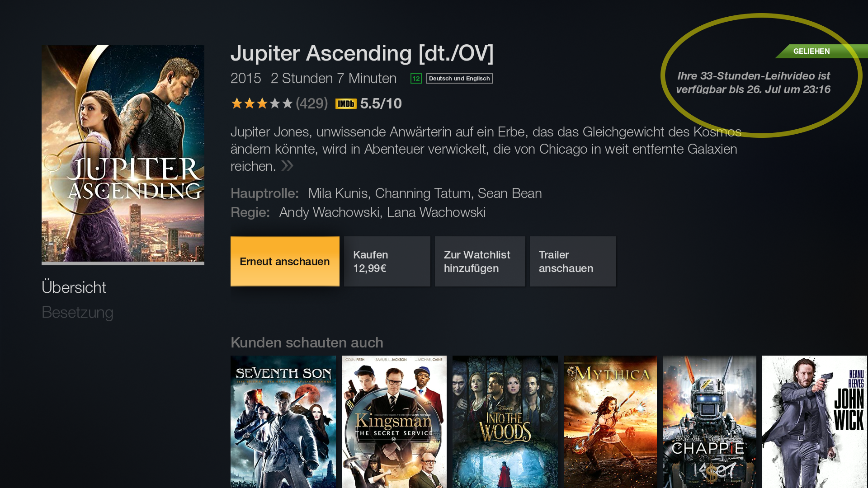Click the green GELIEHEN ribbon
Screen dimensions: 868x488
[x=822, y=51]
